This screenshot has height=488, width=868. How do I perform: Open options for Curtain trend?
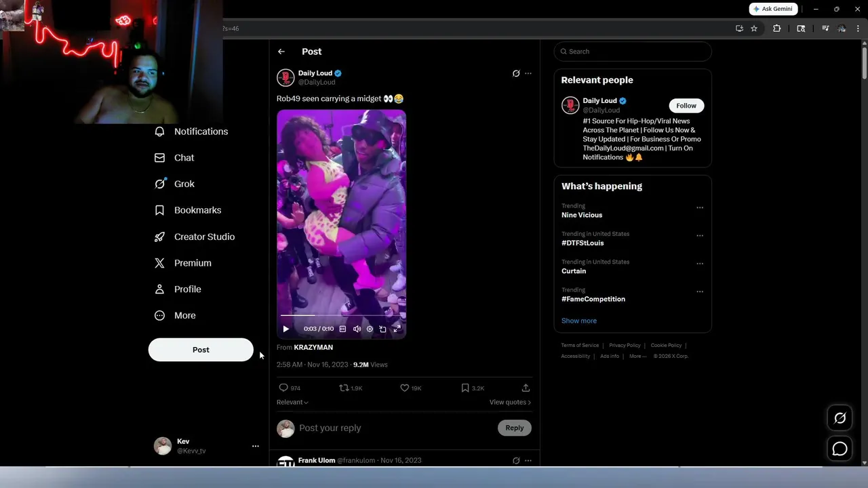[700, 264]
